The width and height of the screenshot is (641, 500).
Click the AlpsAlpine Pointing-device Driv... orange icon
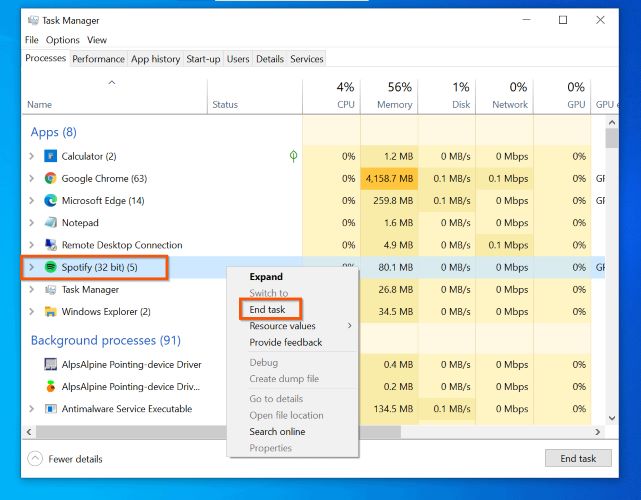click(50, 386)
